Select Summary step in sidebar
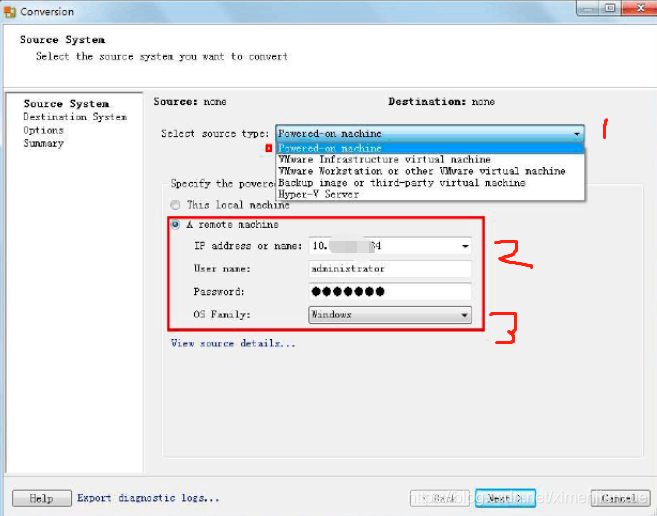The height and width of the screenshot is (516, 657). point(43,143)
